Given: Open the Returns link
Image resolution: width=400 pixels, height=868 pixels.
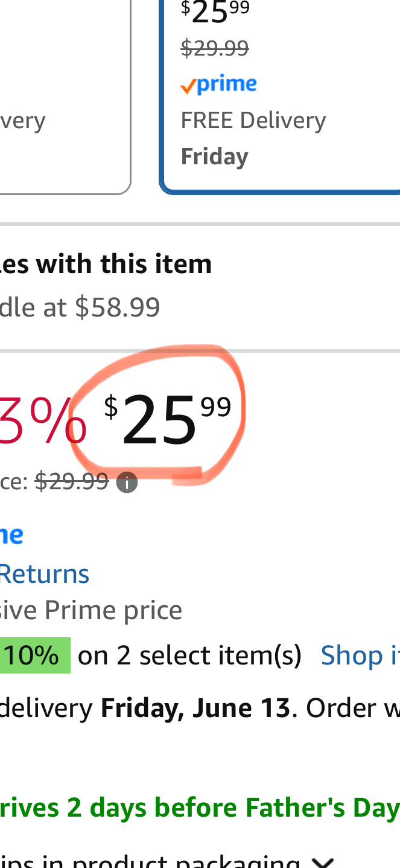Looking at the screenshot, I should (44, 574).
